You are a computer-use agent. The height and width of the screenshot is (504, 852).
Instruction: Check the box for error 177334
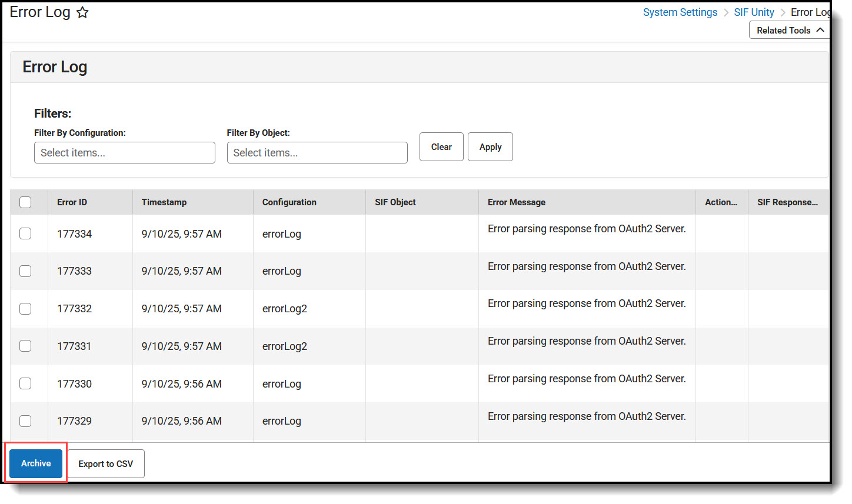click(x=25, y=233)
